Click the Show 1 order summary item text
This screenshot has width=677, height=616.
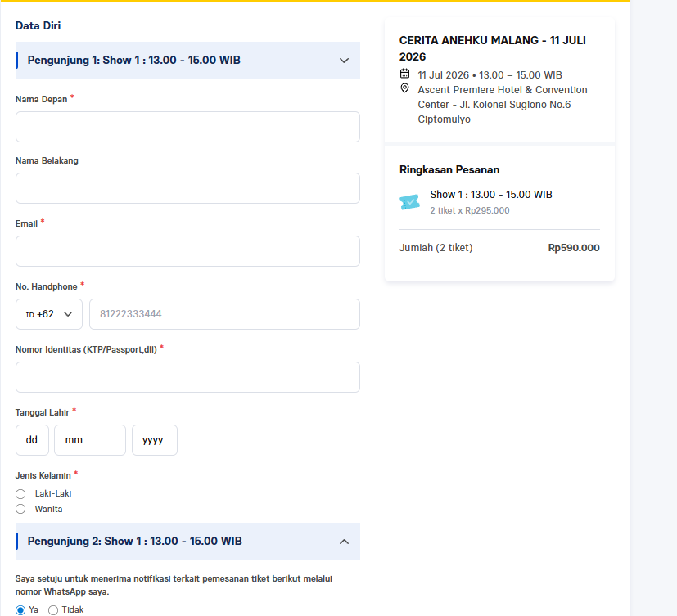(x=491, y=195)
